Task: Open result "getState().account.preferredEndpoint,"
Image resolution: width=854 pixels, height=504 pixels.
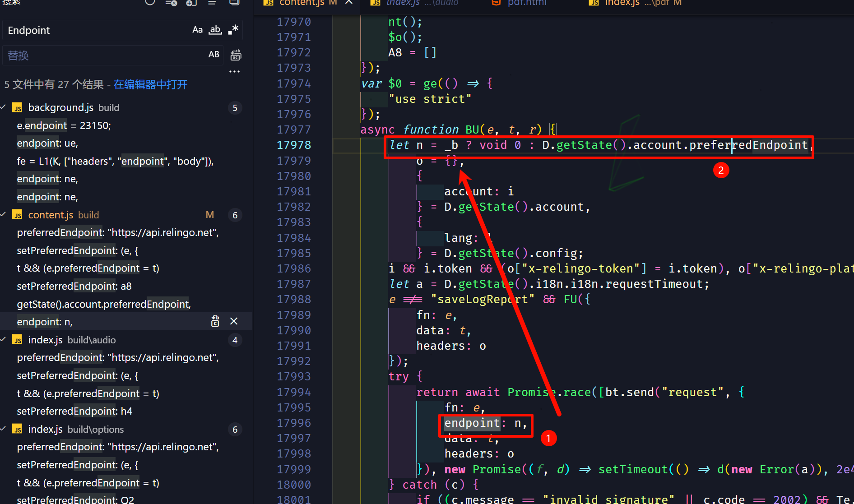Action: [x=104, y=304]
